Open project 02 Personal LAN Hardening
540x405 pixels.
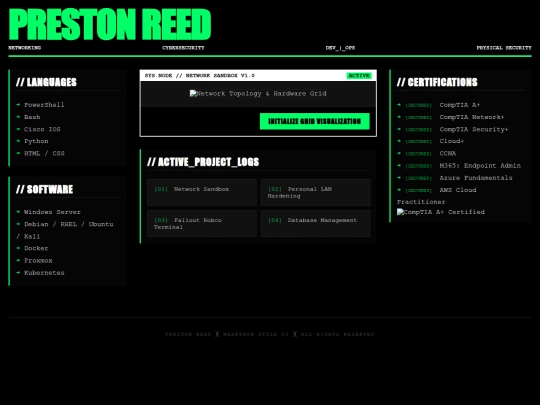pyautogui.click(x=315, y=192)
